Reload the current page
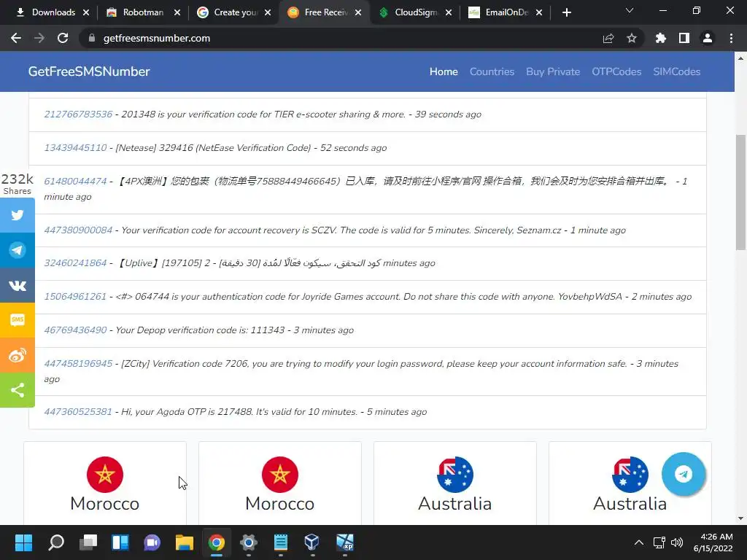This screenshot has height=560, width=747. click(x=63, y=38)
